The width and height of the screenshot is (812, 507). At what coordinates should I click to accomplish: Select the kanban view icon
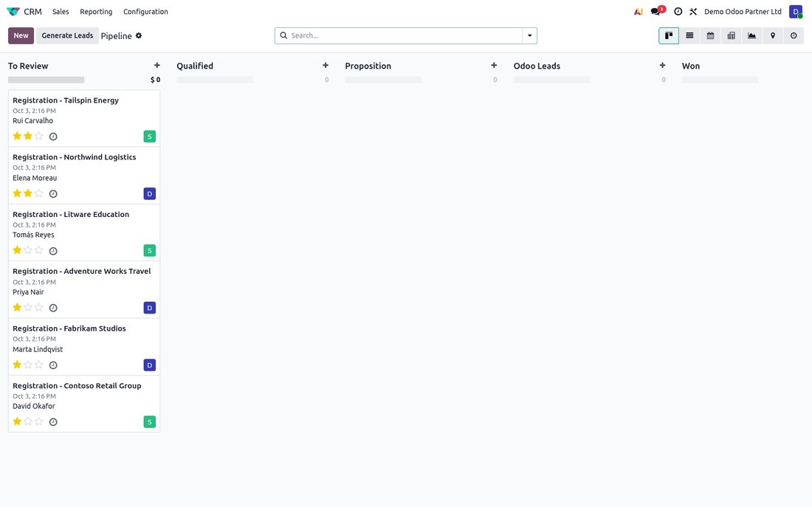point(669,35)
